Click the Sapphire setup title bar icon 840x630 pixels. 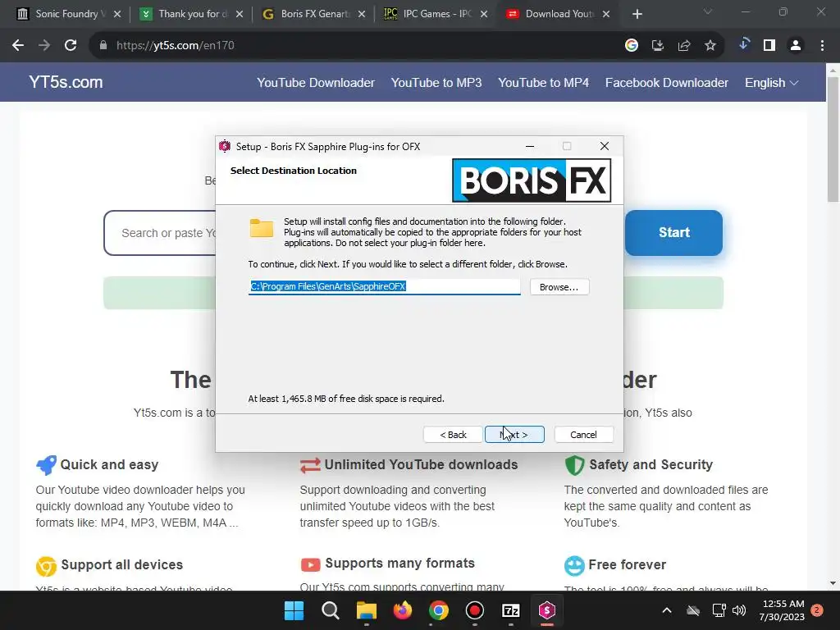[225, 146]
